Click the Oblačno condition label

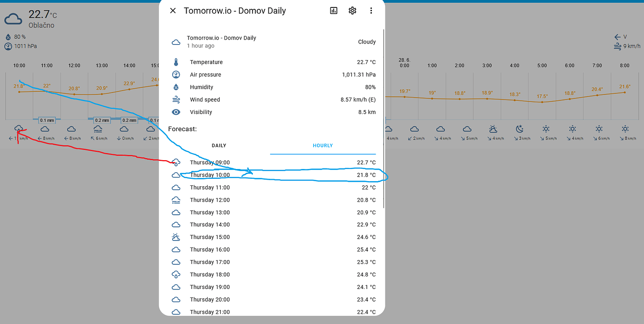coord(42,25)
